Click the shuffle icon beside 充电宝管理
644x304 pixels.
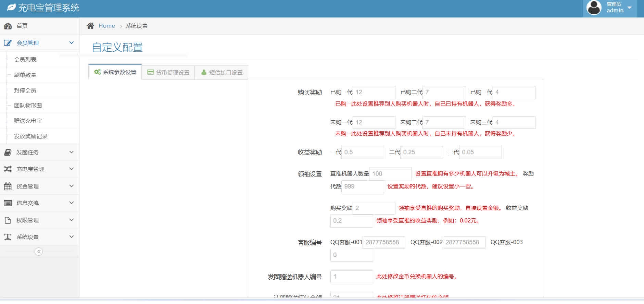[x=8, y=169]
